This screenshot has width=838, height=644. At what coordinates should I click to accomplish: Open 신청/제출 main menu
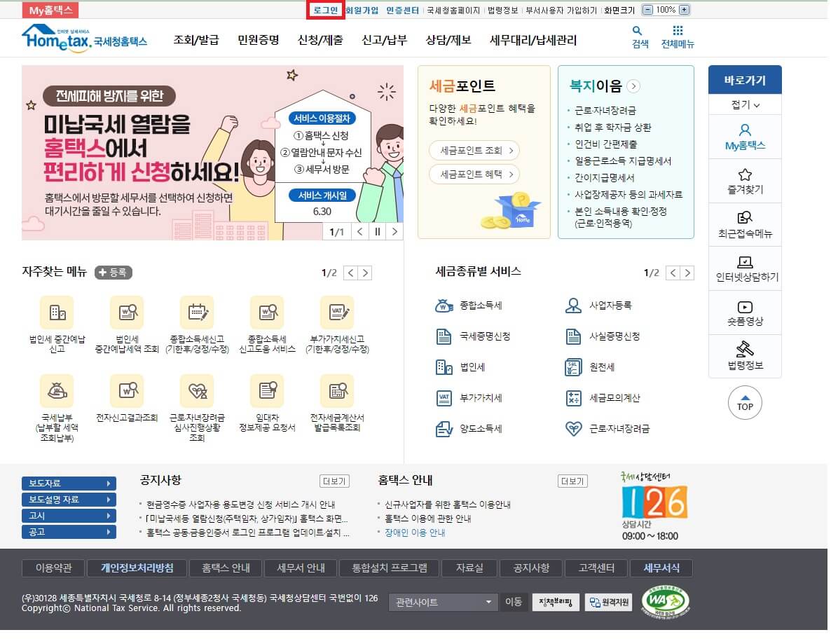tap(320, 40)
